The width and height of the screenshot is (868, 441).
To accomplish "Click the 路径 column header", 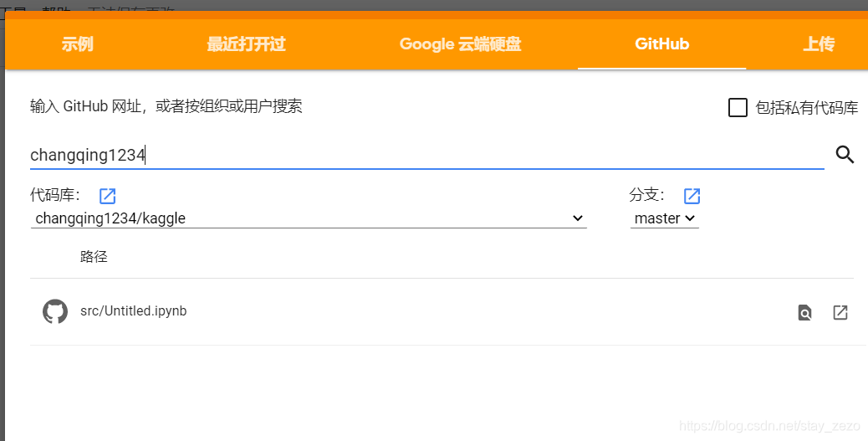I will click(x=94, y=257).
